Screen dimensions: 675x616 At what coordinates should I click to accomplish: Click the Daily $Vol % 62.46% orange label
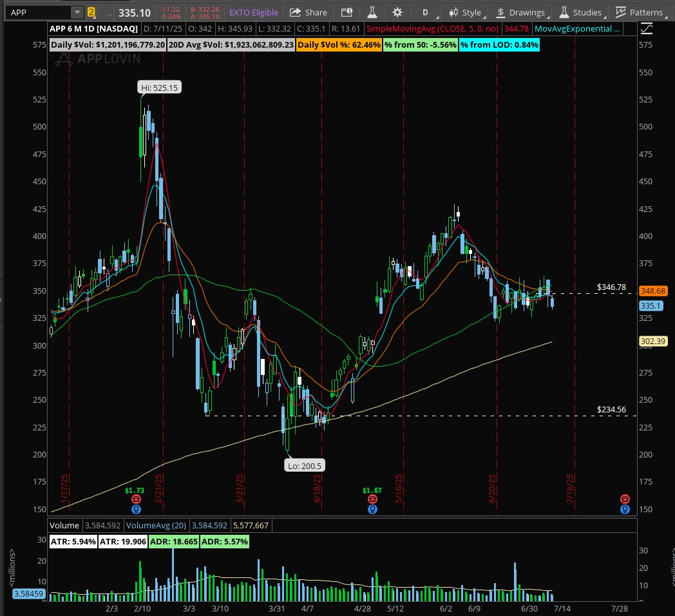(339, 45)
